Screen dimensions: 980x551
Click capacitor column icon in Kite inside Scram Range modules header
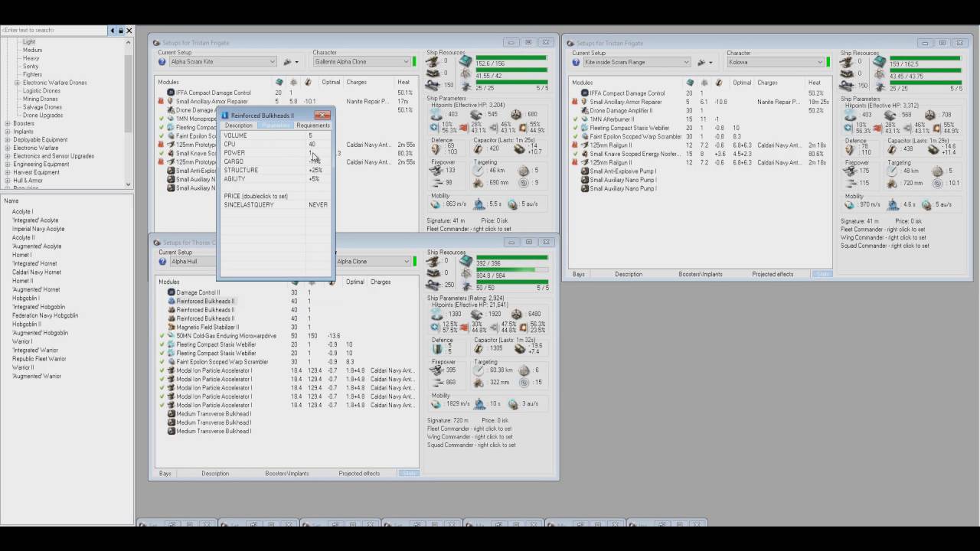point(719,83)
